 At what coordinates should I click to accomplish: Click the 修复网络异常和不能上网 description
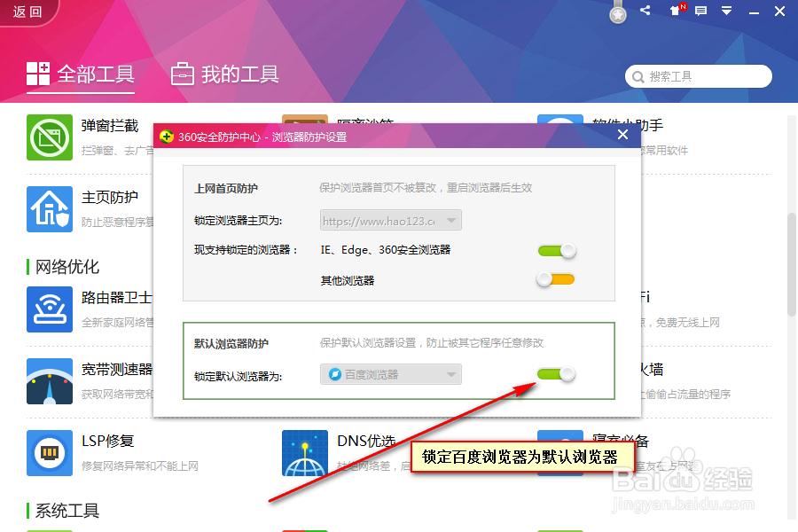(x=140, y=465)
